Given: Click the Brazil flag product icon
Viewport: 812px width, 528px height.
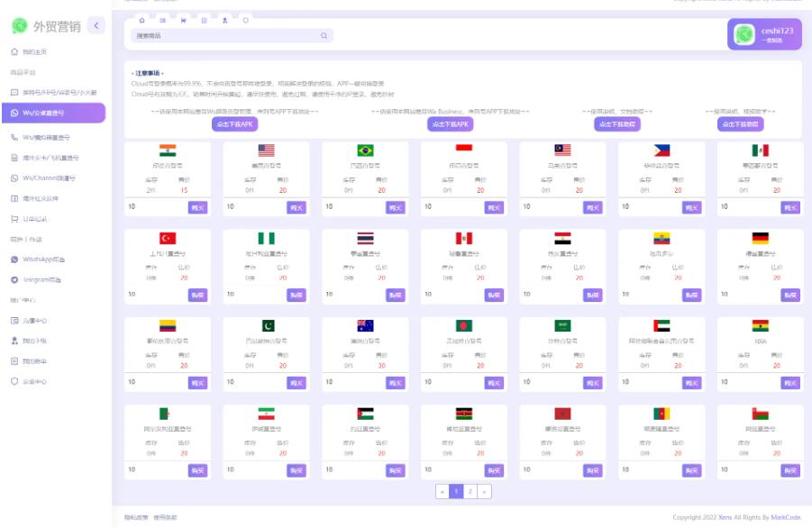Looking at the screenshot, I should coord(365,150).
